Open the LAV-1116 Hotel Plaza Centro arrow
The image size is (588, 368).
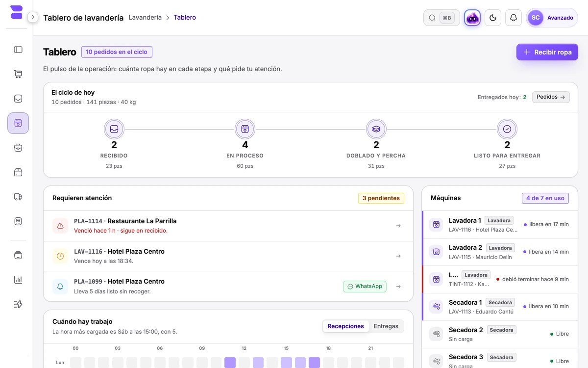click(x=398, y=256)
